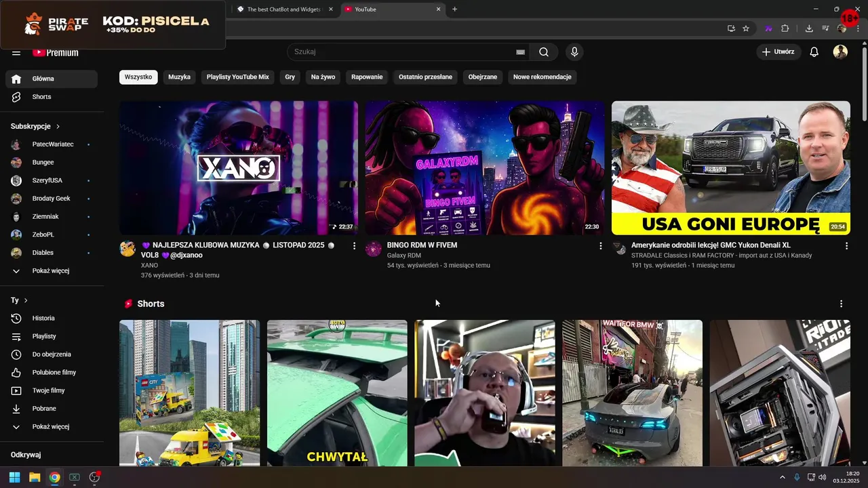Open Historia in the sidebar
This screenshot has height=488, width=868.
click(52, 318)
